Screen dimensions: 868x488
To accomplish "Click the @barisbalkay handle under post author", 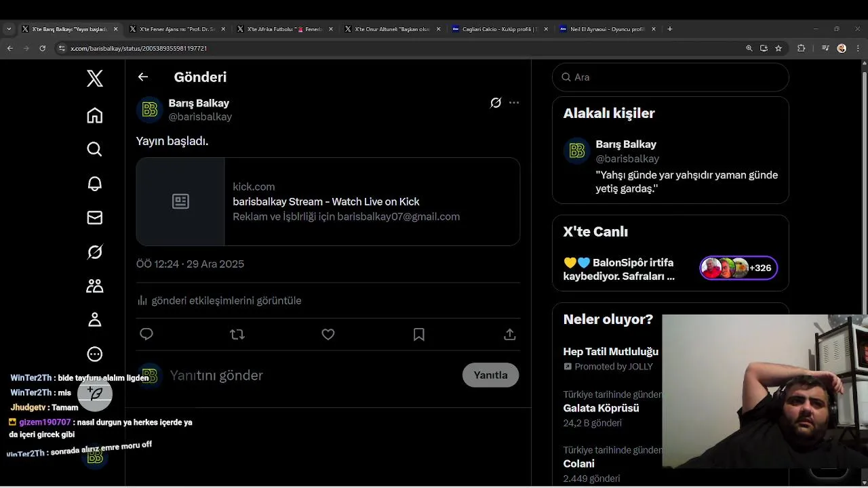I will 200,117.
